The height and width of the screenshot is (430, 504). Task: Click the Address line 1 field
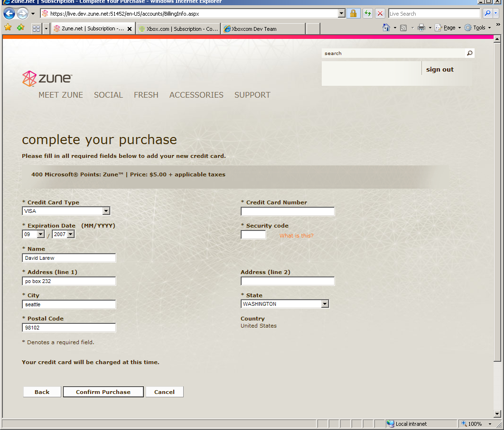[69, 281]
